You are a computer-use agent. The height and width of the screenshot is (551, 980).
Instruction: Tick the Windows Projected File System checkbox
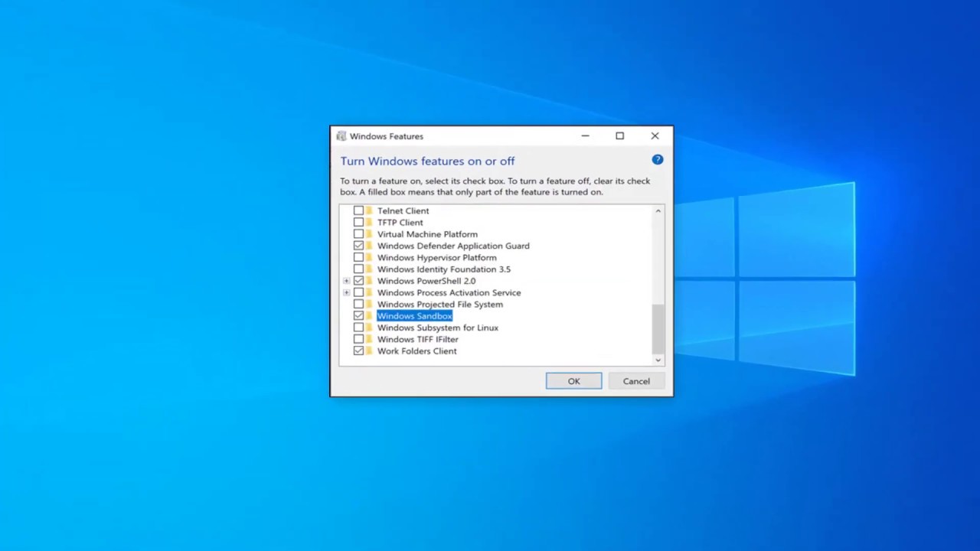click(x=358, y=305)
